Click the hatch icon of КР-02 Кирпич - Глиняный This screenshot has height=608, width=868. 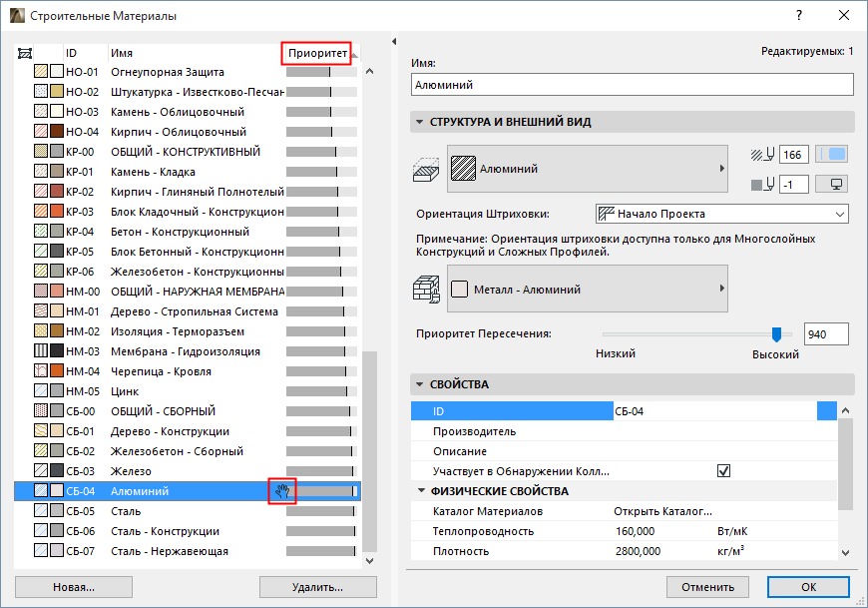tap(41, 191)
